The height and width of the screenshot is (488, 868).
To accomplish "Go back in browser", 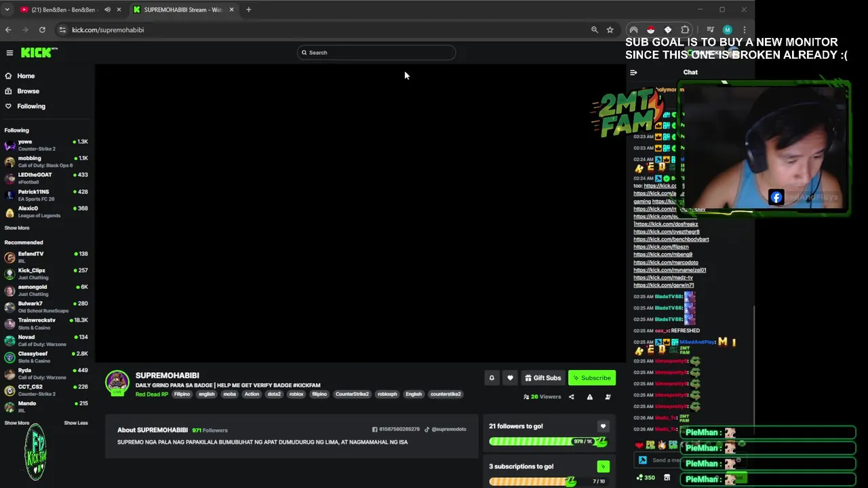I will pos(8,30).
